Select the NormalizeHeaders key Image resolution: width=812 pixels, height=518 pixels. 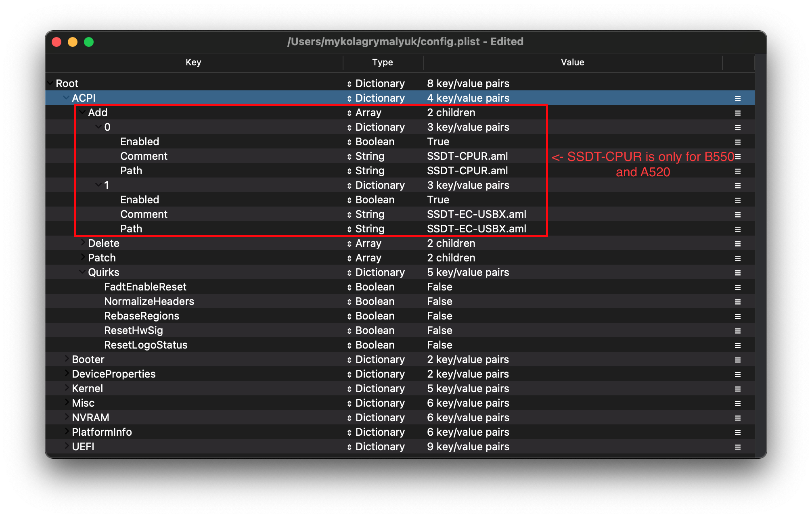tap(149, 302)
